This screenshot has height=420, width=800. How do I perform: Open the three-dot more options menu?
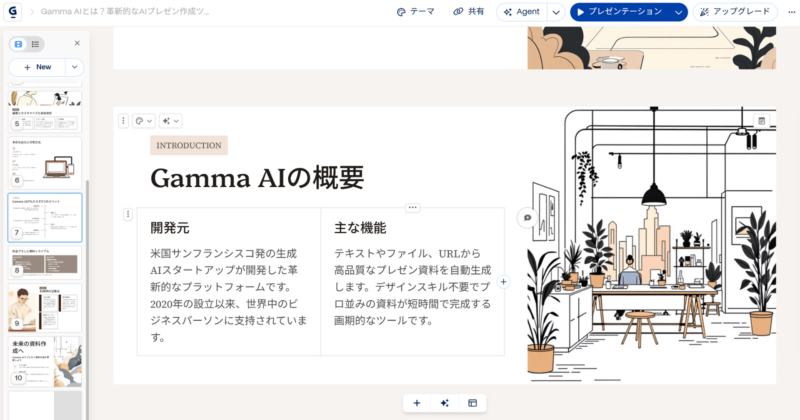pyautogui.click(x=791, y=12)
